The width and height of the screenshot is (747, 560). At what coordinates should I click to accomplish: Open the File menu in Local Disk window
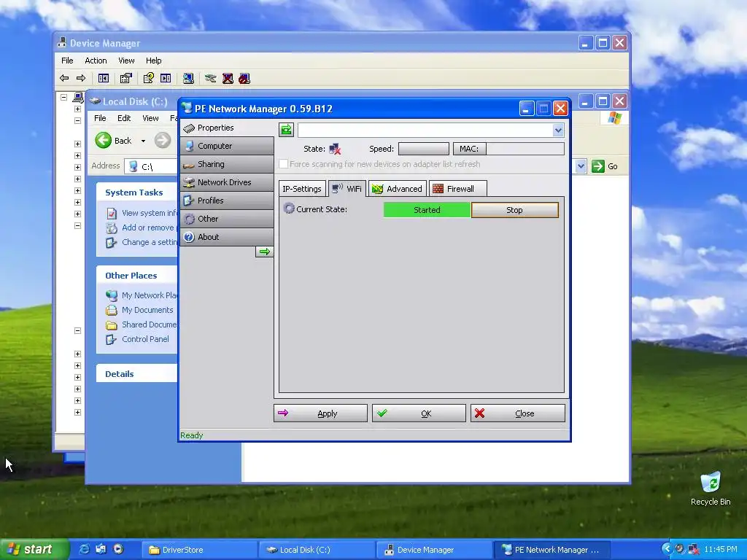coord(100,118)
